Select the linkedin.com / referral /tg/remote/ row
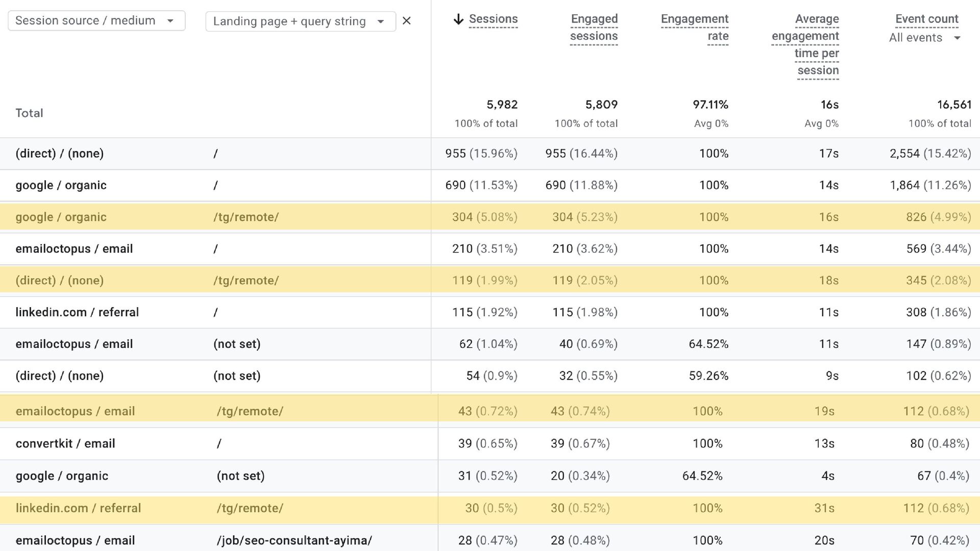This screenshot has height=551, width=980. [x=78, y=508]
